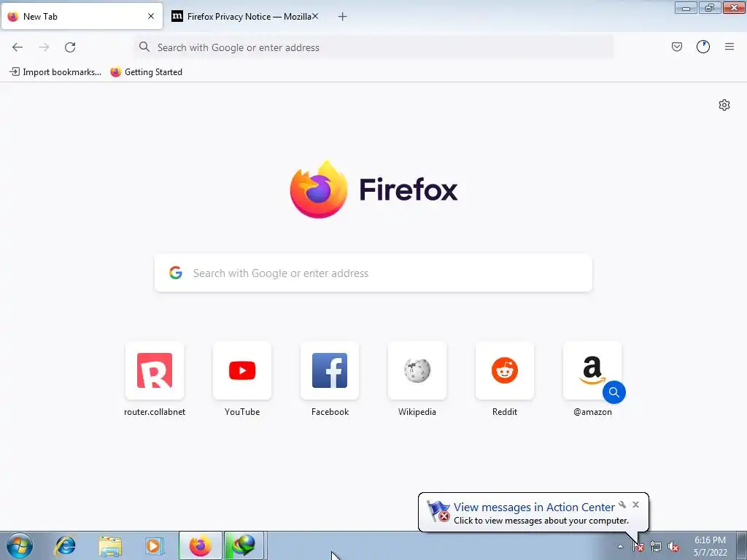Click the Action Center flag tray icon
Image resolution: width=747 pixels, height=560 pixels.
638,547
